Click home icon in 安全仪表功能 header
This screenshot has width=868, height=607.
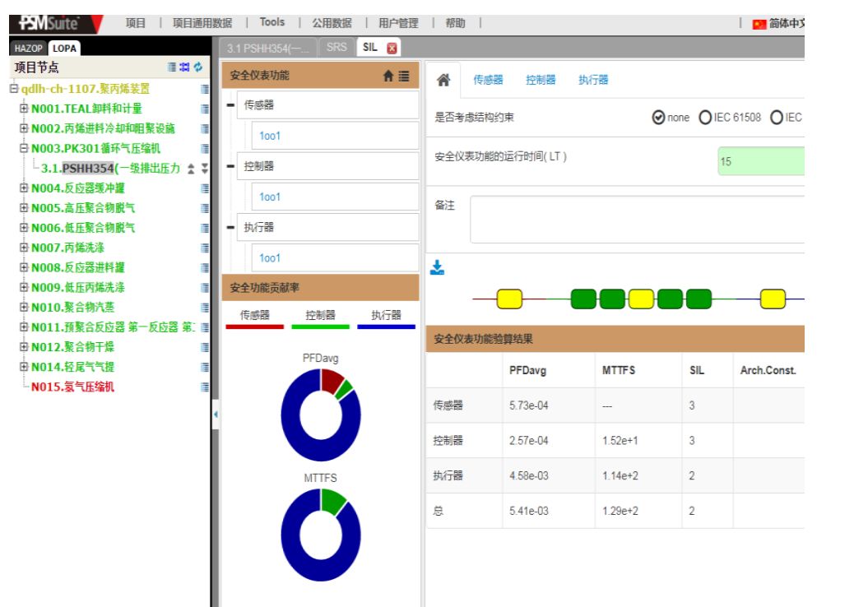coord(389,76)
